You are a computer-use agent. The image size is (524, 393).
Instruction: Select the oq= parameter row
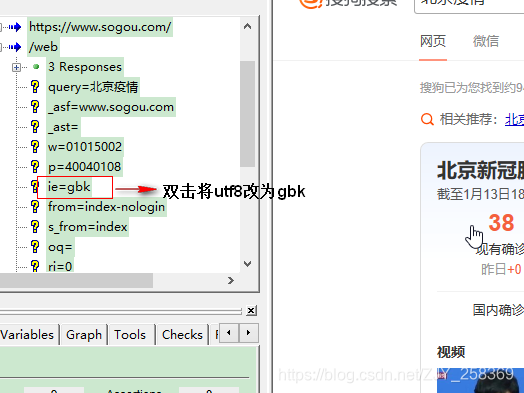pos(60,247)
